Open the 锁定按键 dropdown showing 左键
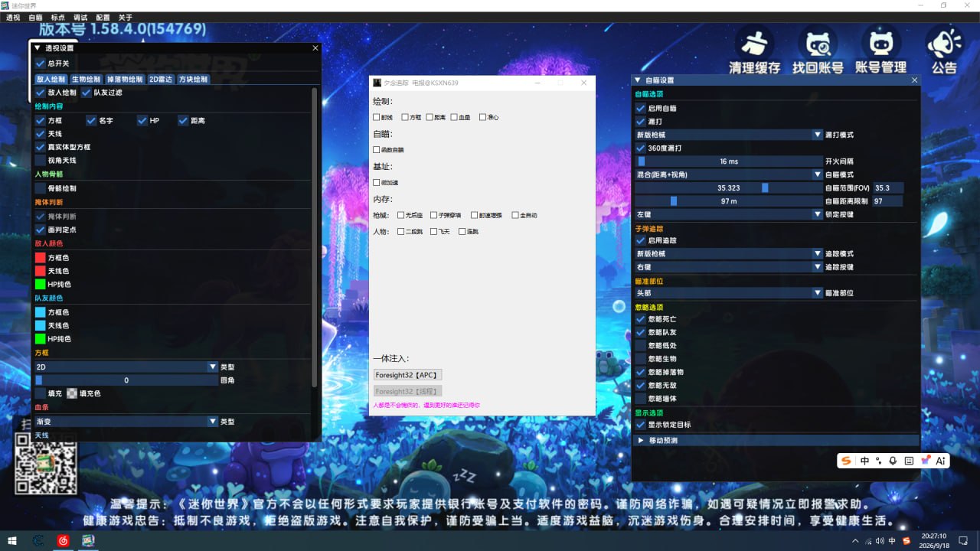The image size is (980, 551). (729, 214)
